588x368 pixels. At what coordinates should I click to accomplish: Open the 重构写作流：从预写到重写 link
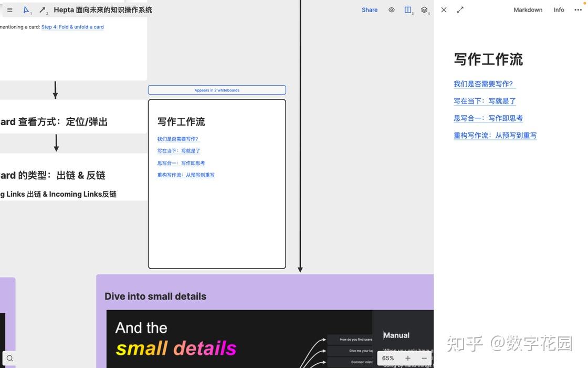tap(495, 135)
